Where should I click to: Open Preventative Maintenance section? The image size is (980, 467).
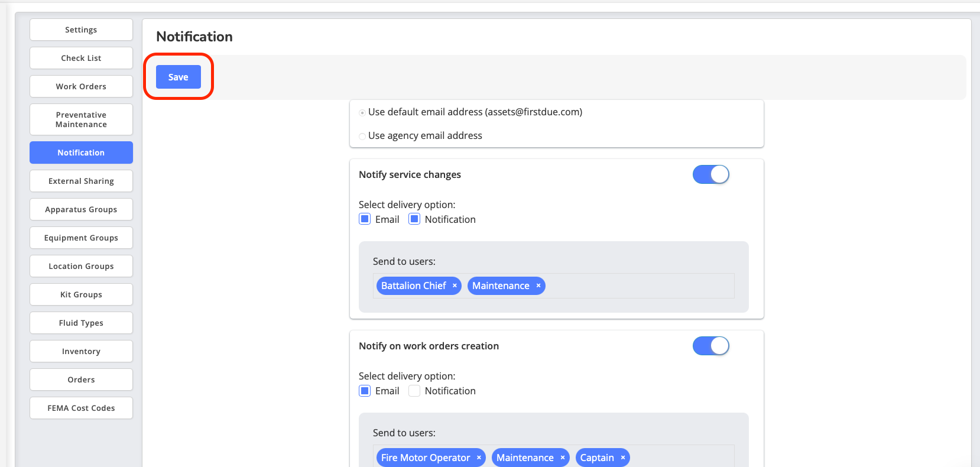tap(81, 119)
